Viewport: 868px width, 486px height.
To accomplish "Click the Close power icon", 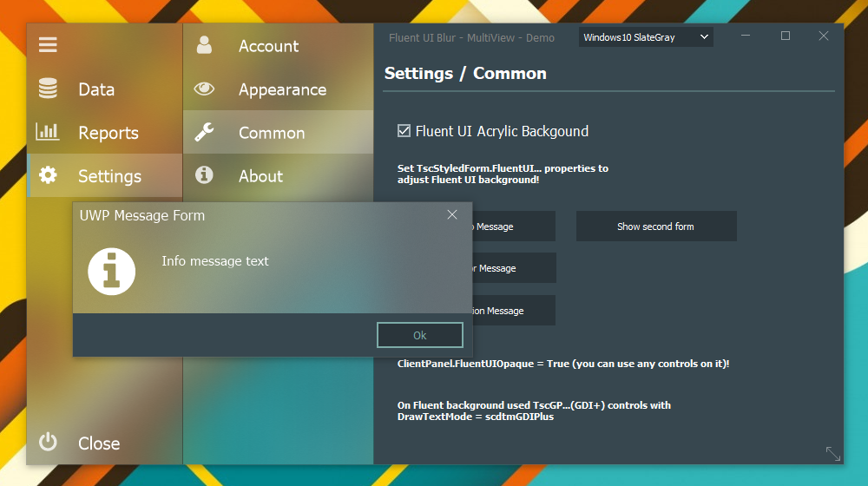I will [48, 442].
